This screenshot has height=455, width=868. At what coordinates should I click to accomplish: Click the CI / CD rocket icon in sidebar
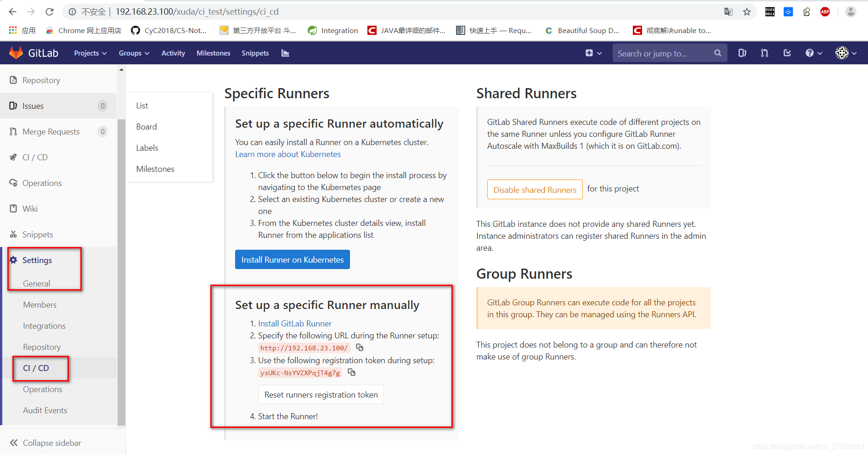[x=13, y=157]
